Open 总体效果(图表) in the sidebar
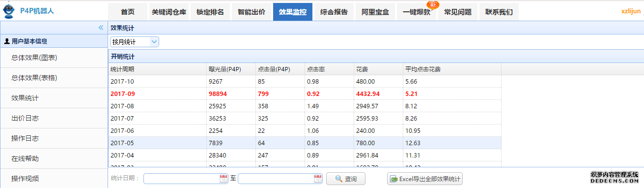The width and height of the screenshot is (644, 188). pos(54,58)
